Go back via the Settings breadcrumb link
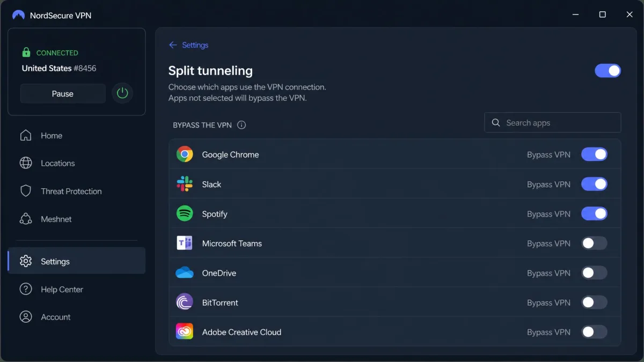Screen dimensions: 644x362 coord(195,45)
